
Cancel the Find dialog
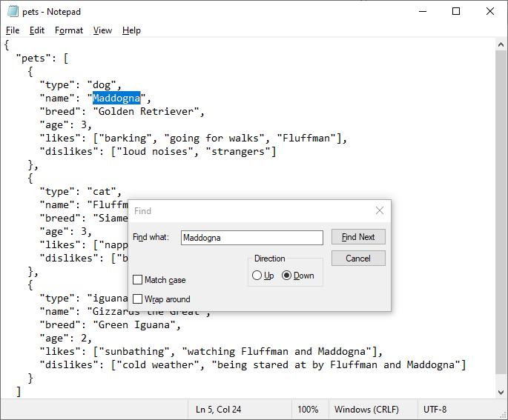pos(358,259)
